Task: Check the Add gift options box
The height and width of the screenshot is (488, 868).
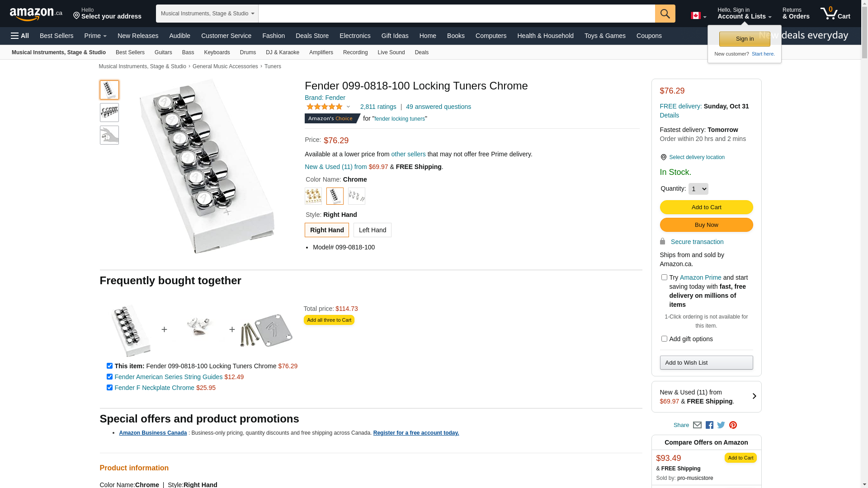Action: (664, 339)
